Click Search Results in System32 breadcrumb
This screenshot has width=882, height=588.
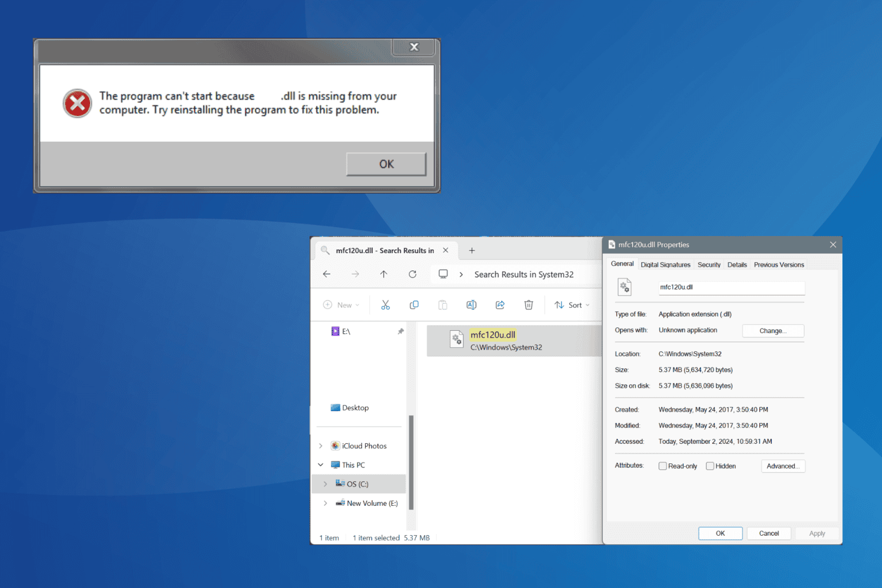tap(524, 274)
